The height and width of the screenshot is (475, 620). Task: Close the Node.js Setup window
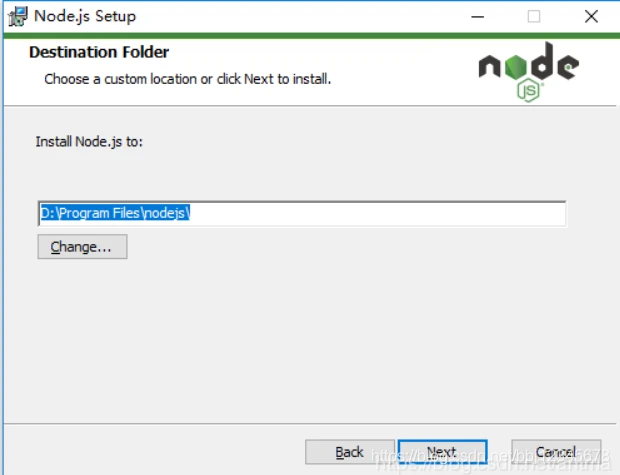click(x=591, y=17)
